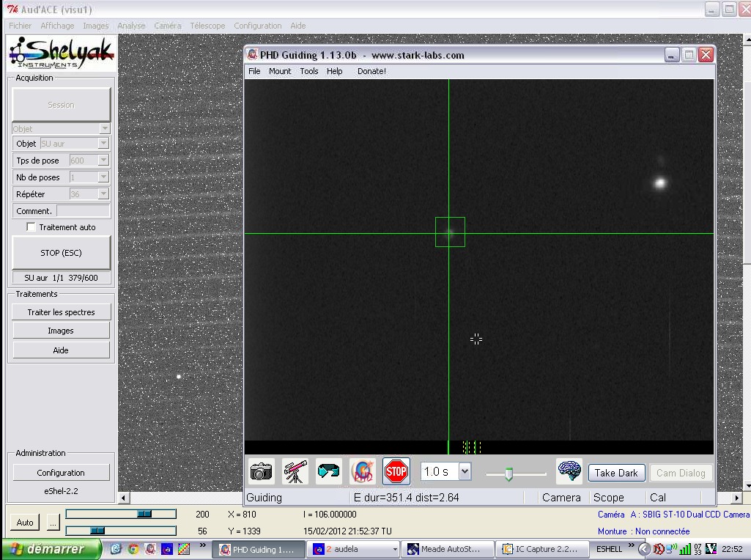Screen dimensions: 751x560
Task: Click the Traiter les spectres button
Action: coord(62,312)
